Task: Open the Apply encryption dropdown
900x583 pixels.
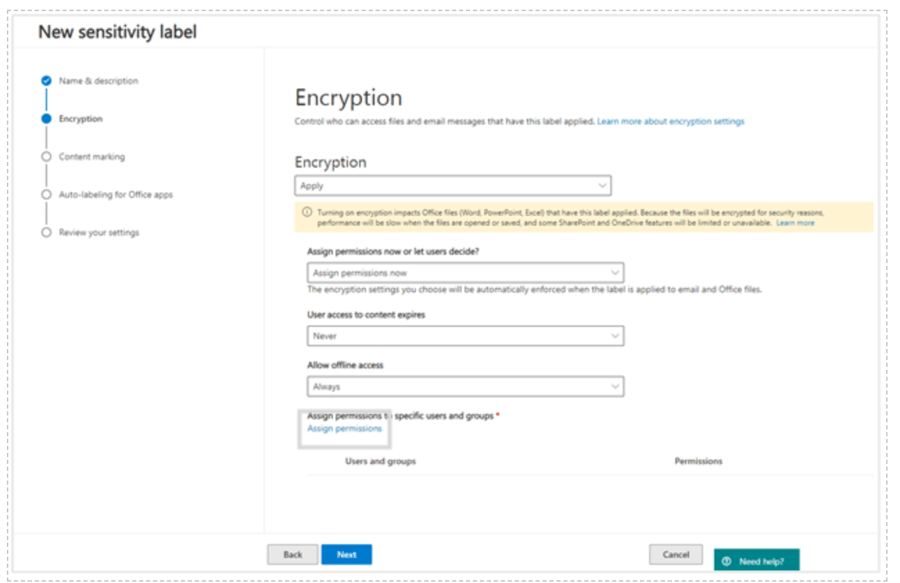Action: click(x=452, y=185)
